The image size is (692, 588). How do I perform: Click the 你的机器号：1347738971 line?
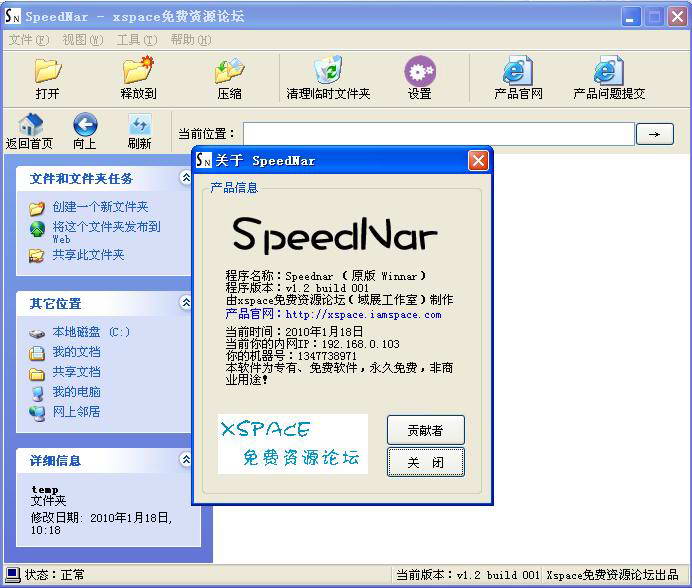(x=291, y=355)
